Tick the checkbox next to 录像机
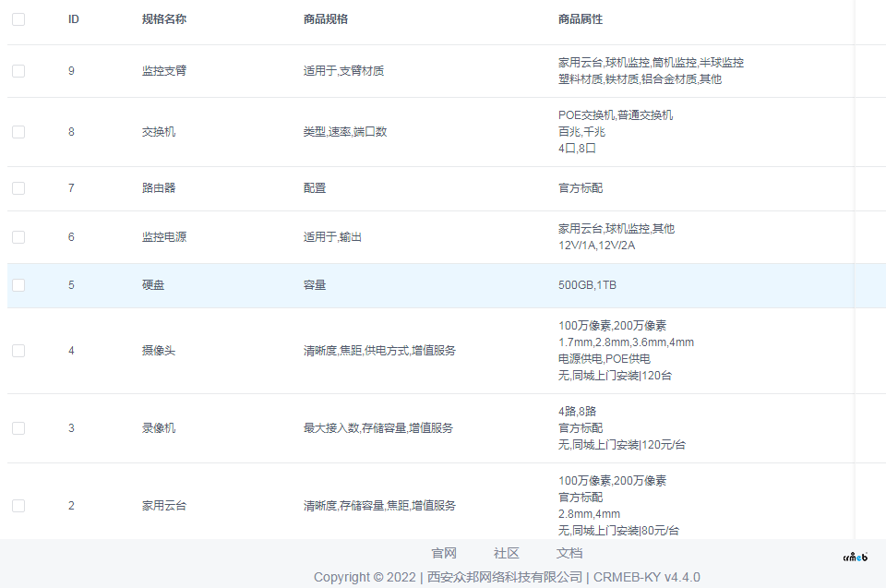 tap(18, 428)
